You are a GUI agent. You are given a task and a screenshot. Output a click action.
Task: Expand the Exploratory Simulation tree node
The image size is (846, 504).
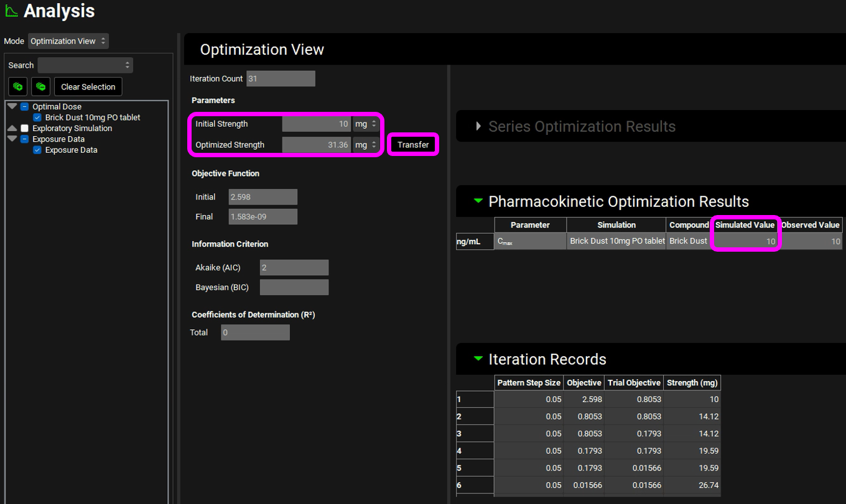tap(12, 129)
